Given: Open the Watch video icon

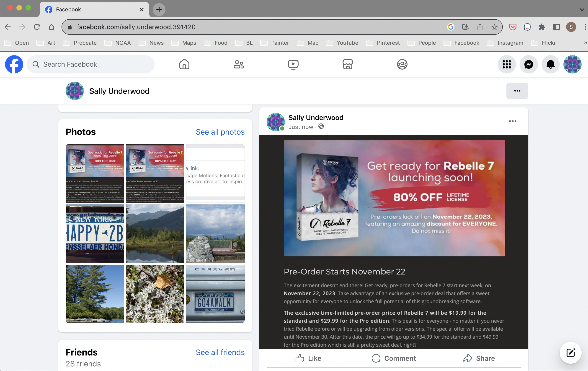Looking at the screenshot, I should [293, 64].
